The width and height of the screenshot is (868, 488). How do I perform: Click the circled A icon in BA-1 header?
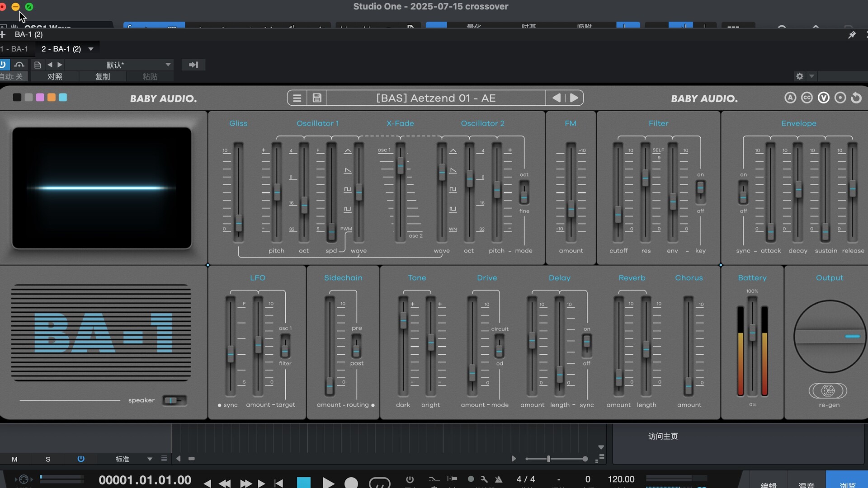(790, 98)
